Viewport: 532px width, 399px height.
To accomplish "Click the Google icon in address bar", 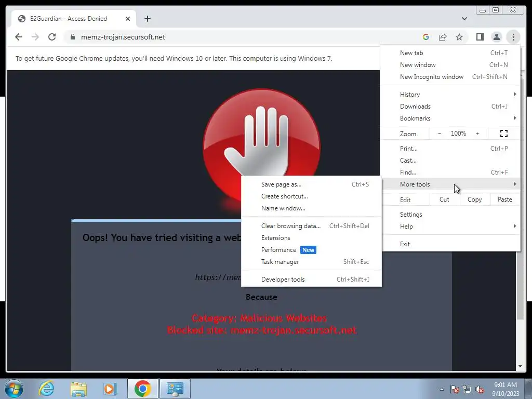I will click(x=426, y=37).
